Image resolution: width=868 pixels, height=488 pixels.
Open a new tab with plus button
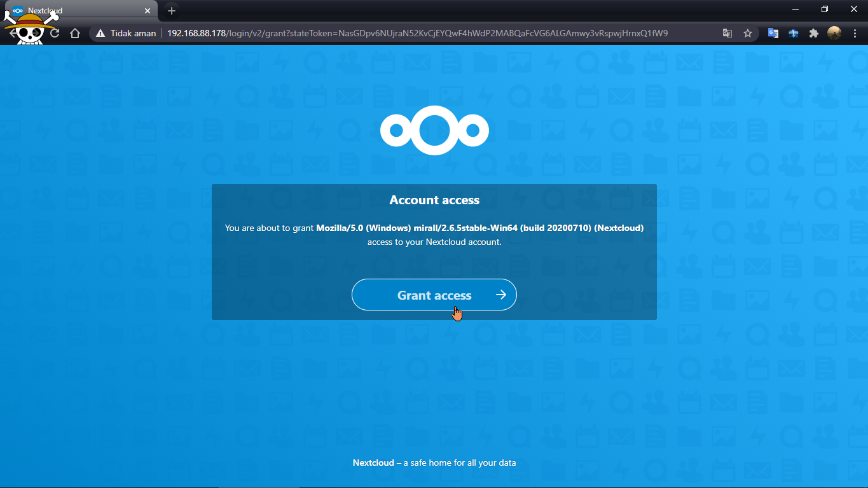[171, 11]
